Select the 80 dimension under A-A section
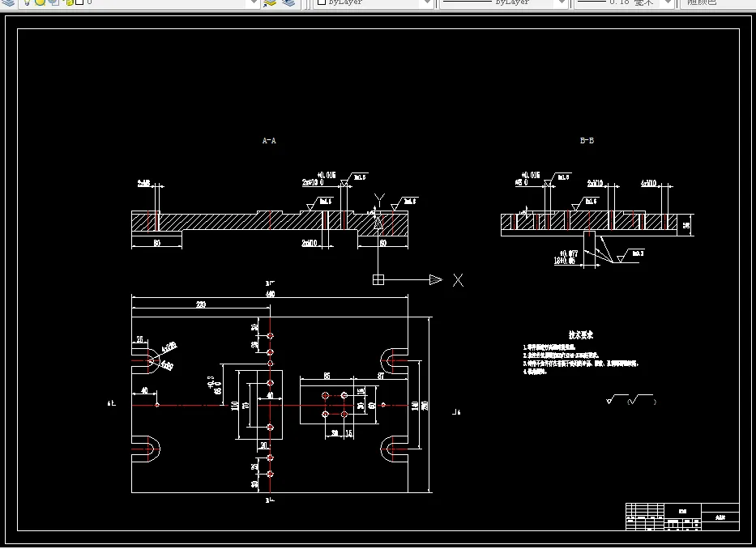 coord(156,243)
